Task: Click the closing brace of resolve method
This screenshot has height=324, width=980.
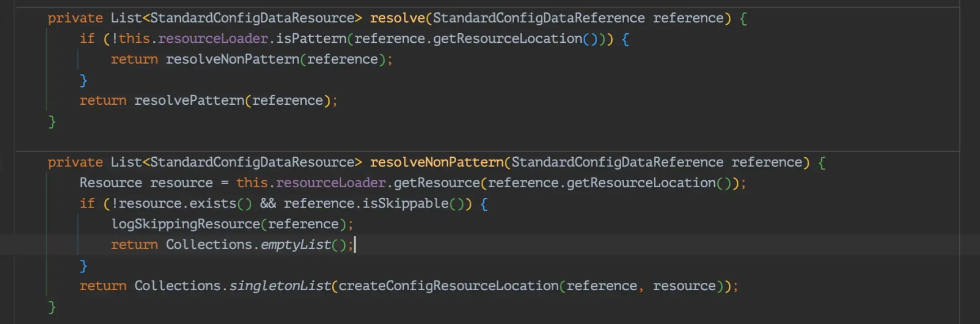Action: 52,121
